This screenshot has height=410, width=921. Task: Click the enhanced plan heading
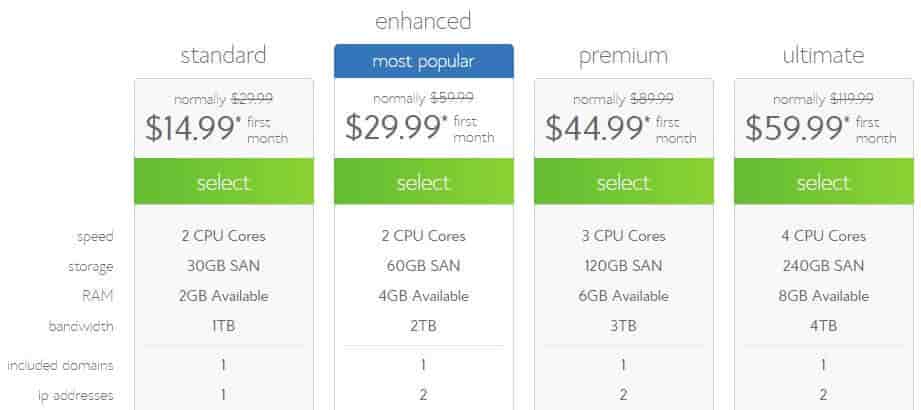pyautogui.click(x=423, y=22)
